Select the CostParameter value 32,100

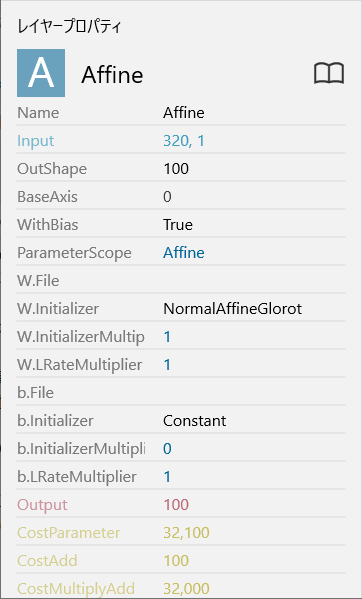pos(186,533)
